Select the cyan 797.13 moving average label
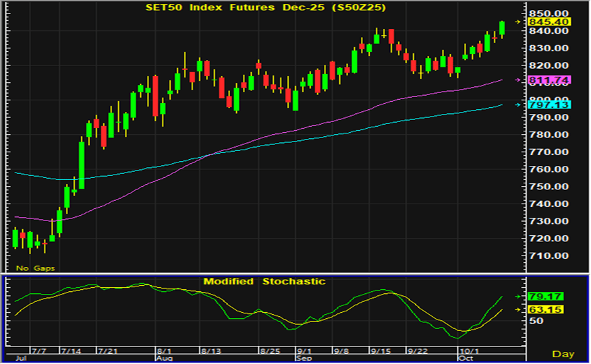The height and width of the screenshot is (364, 591). [549, 105]
